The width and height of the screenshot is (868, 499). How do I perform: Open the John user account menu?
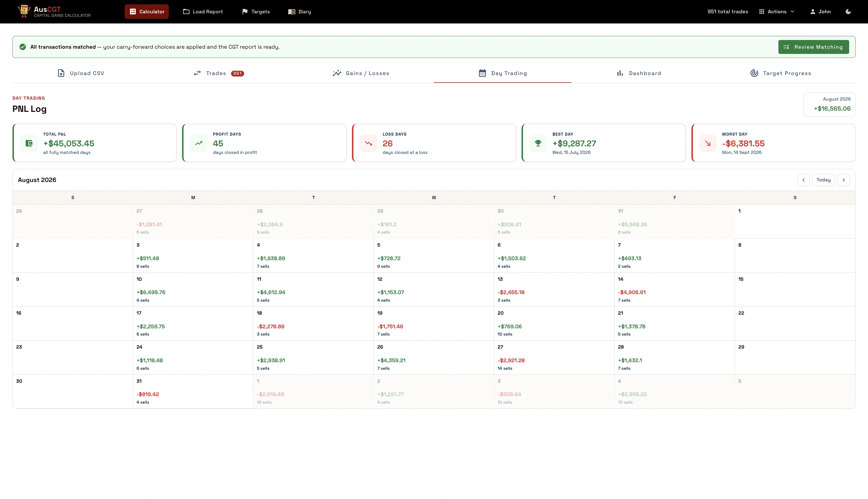(x=820, y=12)
